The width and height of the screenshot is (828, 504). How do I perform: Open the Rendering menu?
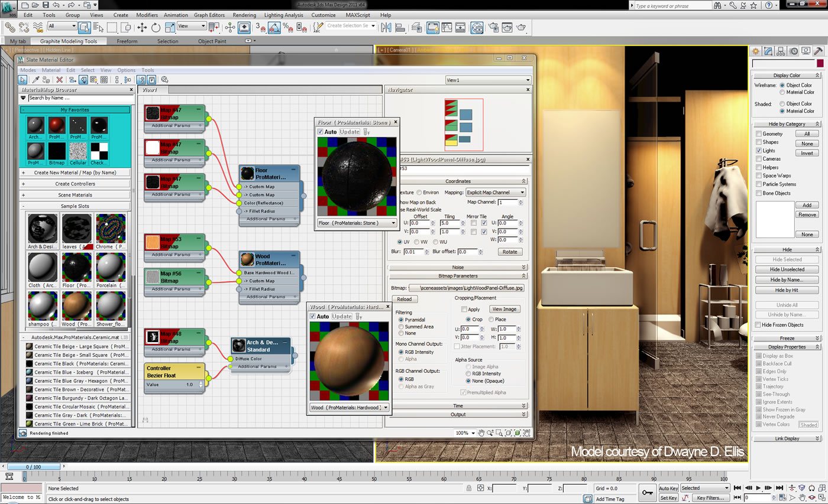coord(244,15)
